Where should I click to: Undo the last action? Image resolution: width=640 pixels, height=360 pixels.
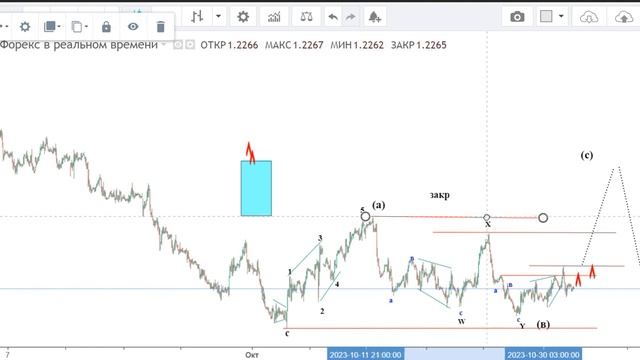click(333, 17)
